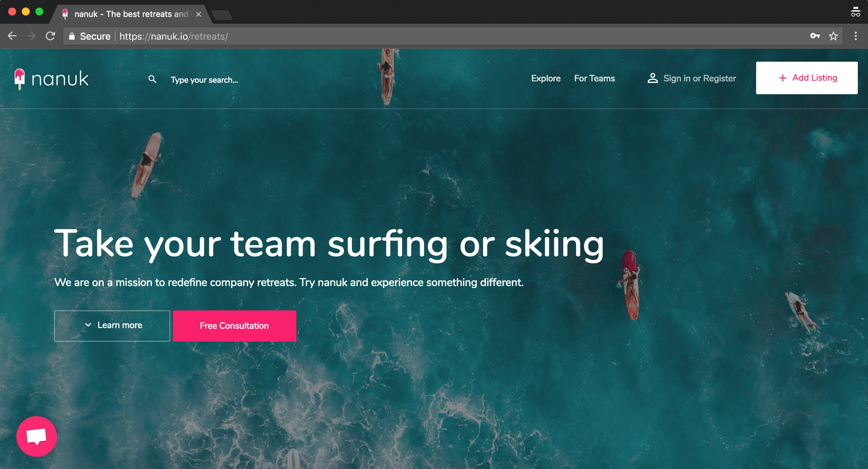This screenshot has height=469, width=868.
Task: Open Chrome three-dot menu
Action: (x=855, y=36)
